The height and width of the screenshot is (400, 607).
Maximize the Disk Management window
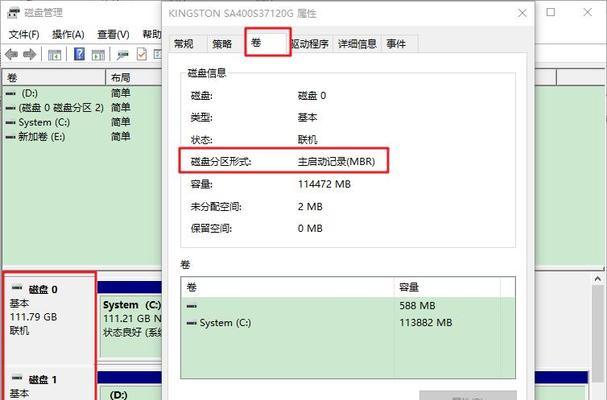point(550,12)
